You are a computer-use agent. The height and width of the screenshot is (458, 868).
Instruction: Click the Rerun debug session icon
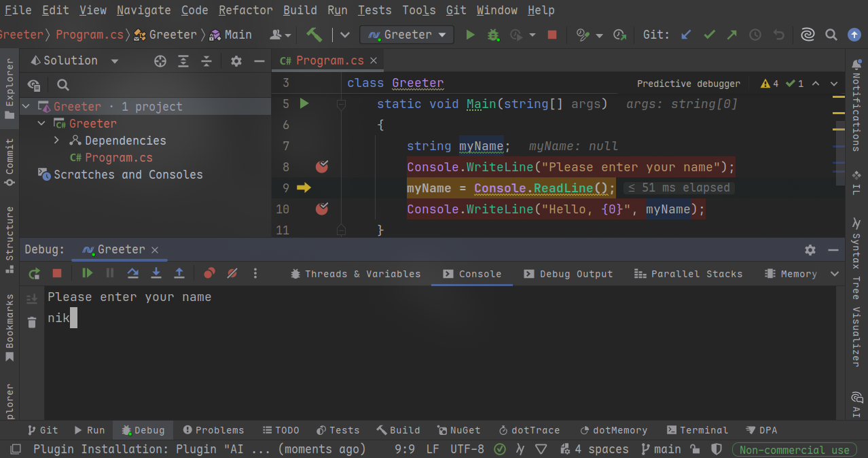coord(34,273)
